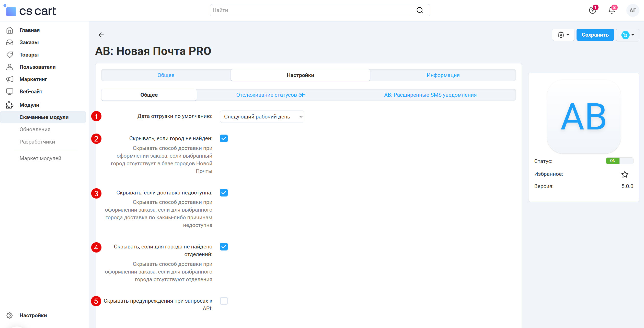Open the Пользователи section

pyautogui.click(x=37, y=67)
